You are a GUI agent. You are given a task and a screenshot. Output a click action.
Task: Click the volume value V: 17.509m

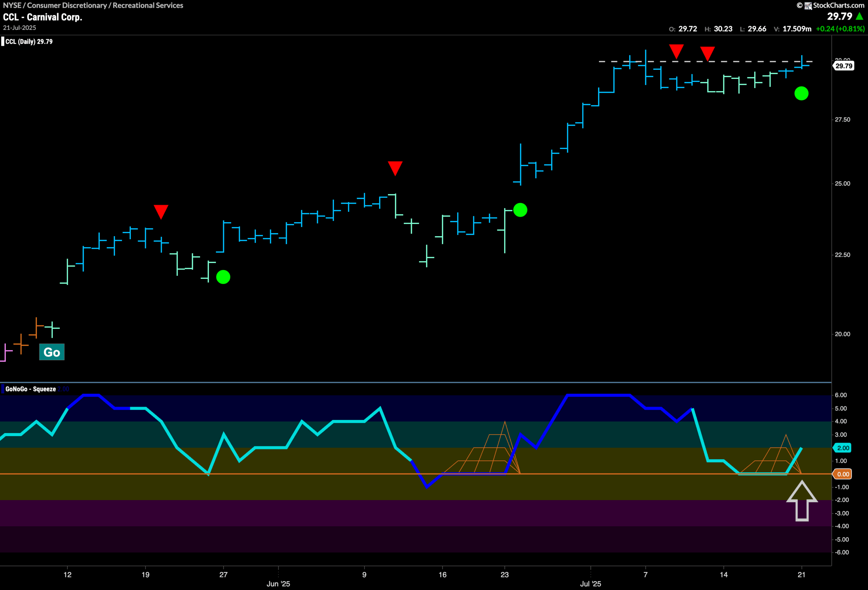pos(792,29)
